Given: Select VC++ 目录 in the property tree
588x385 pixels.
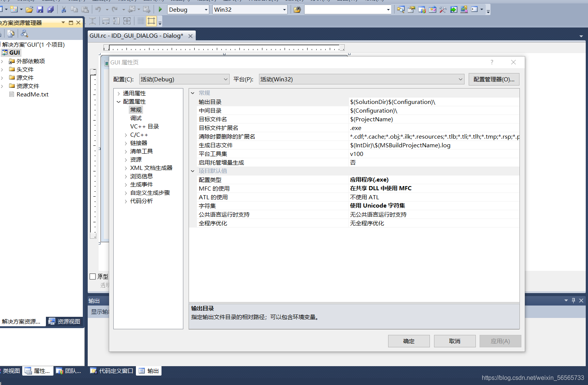Looking at the screenshot, I should point(145,127).
